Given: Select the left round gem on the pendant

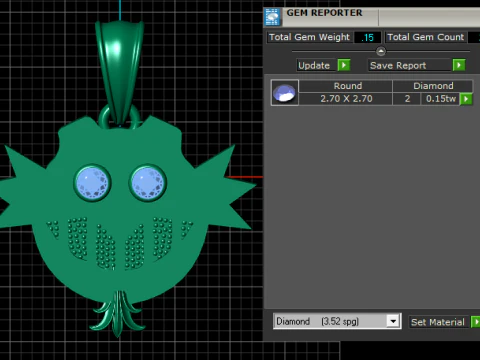Looking at the screenshot, I should [x=92, y=183].
